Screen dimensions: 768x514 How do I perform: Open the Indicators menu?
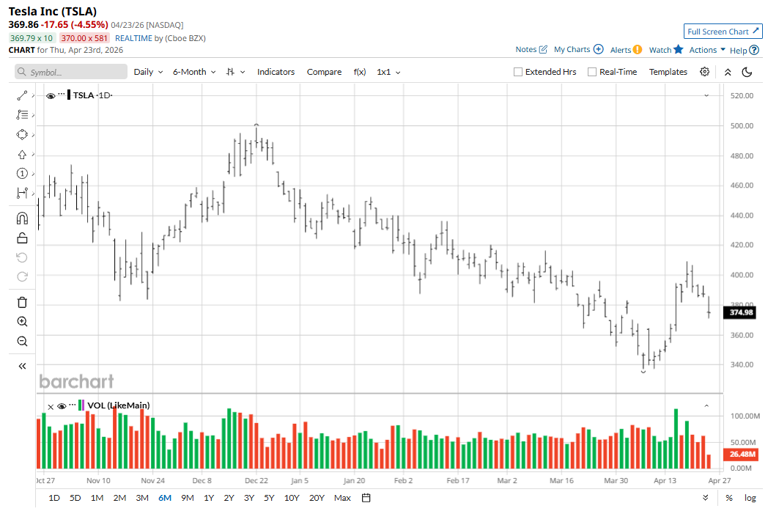276,72
